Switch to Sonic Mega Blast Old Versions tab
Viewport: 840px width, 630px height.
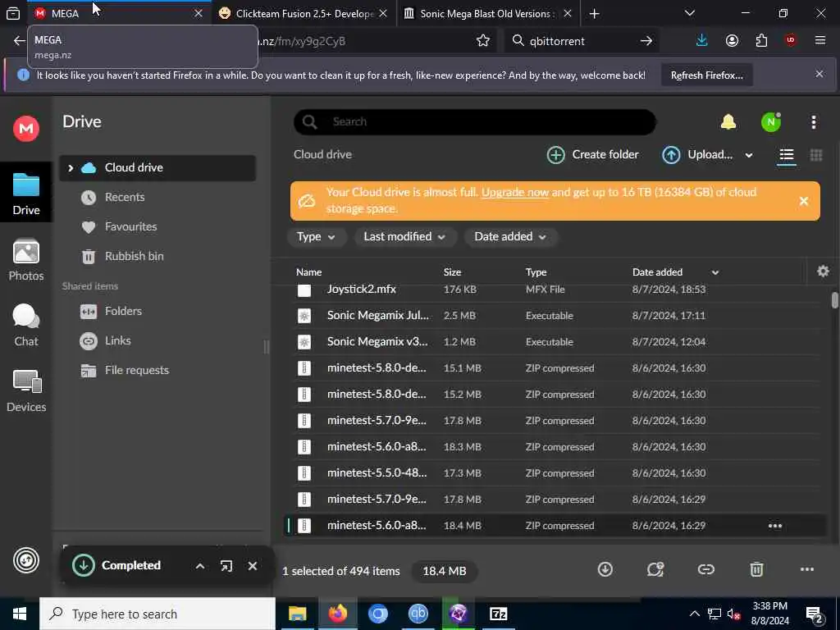[488, 13]
